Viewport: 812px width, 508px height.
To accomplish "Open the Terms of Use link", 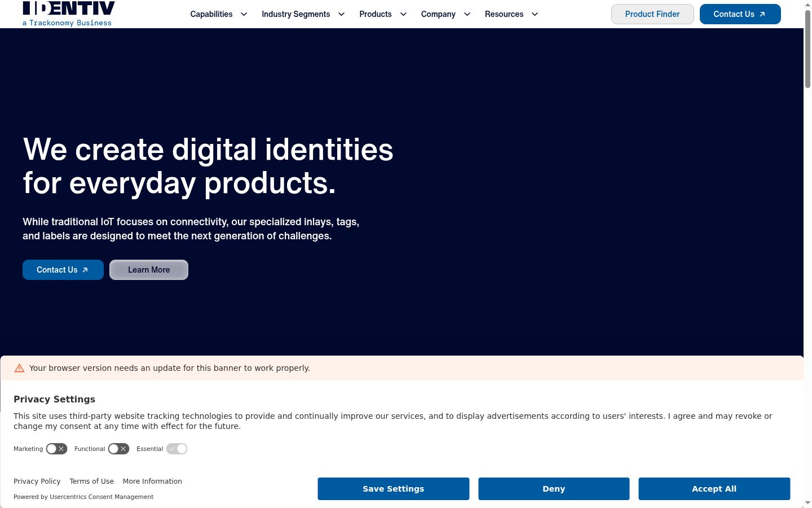I will (92, 481).
